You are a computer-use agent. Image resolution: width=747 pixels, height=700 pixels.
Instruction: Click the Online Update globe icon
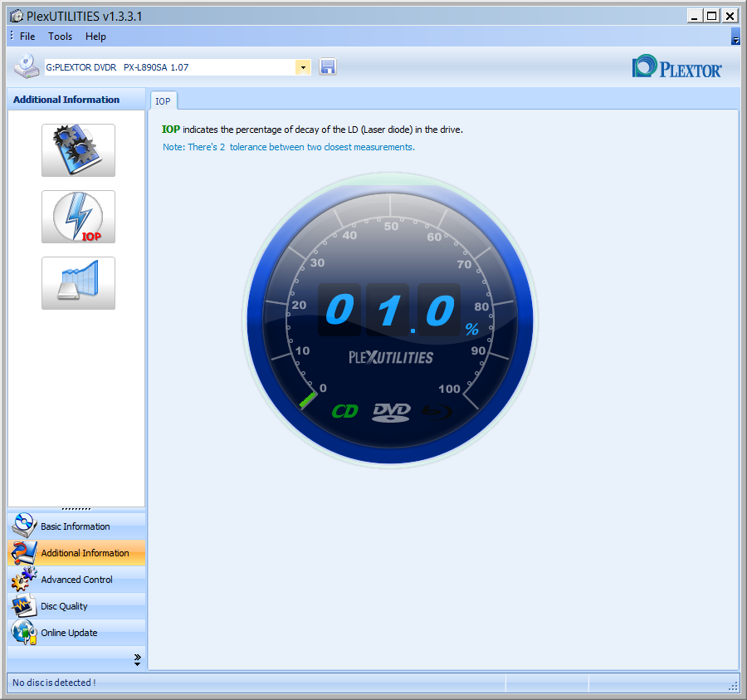pyautogui.click(x=24, y=633)
